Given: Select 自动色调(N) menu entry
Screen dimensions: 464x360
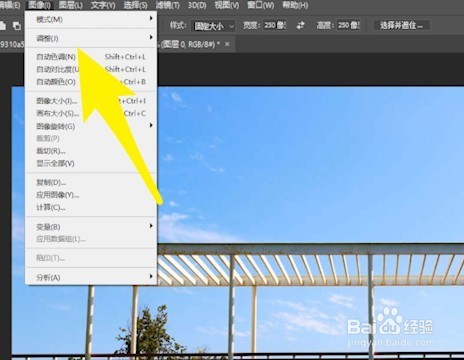Looking at the screenshot, I should 91,57.
